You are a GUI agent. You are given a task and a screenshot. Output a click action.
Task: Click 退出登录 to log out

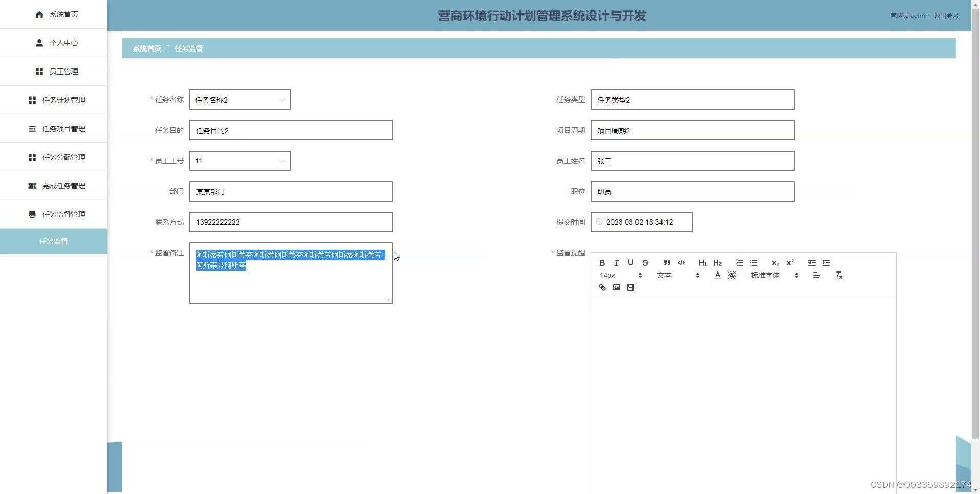click(946, 16)
